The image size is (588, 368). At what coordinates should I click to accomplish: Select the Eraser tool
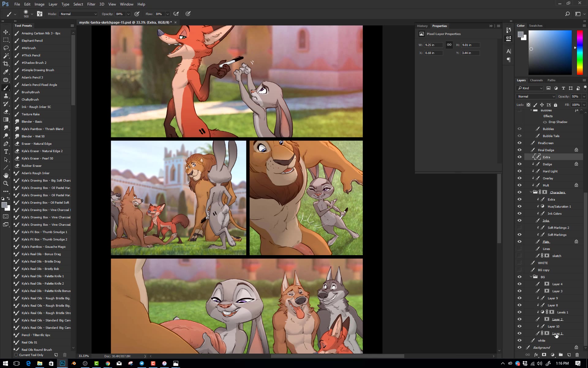[6, 112]
